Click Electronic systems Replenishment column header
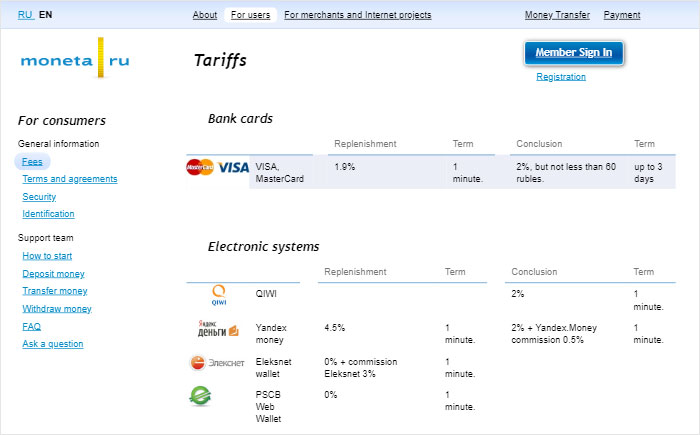The width and height of the screenshot is (700, 435). (355, 272)
